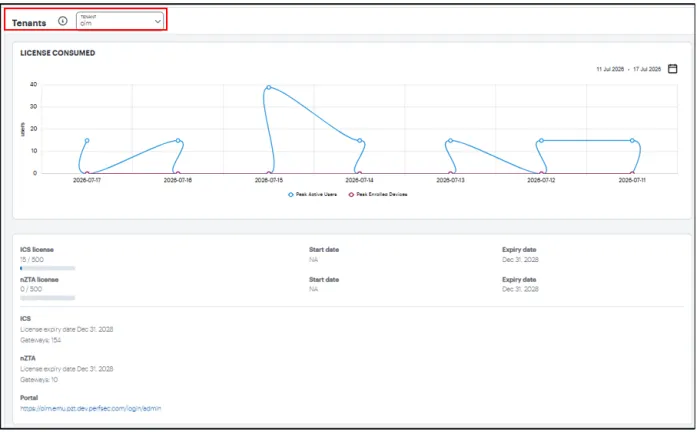This screenshot has width=697, height=432.
Task: Click the x-axis label ending 07-12
Action: point(541,180)
